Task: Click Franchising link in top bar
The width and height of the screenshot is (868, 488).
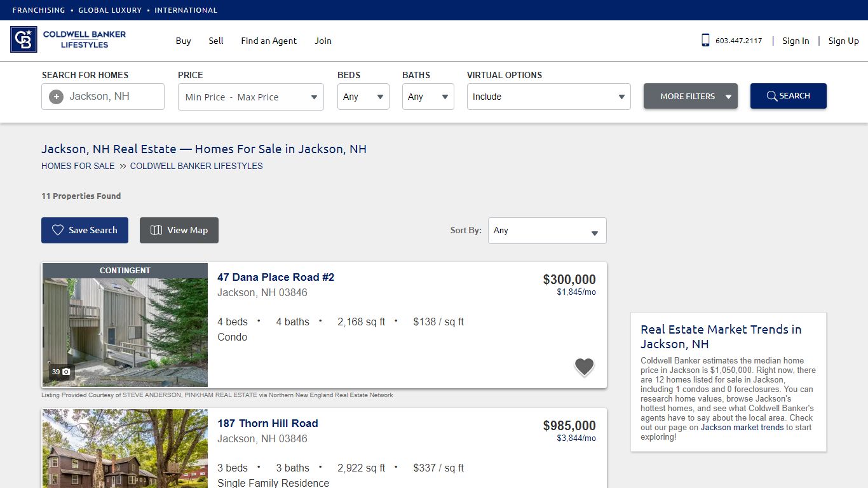Action: 39,10
